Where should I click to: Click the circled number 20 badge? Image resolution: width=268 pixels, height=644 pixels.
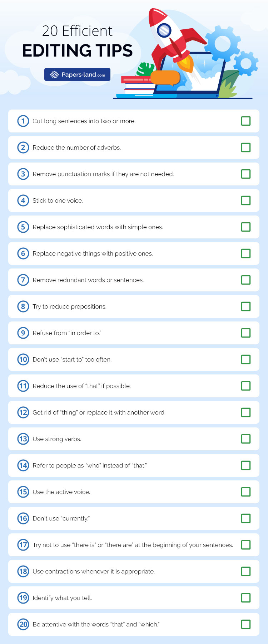click(23, 624)
